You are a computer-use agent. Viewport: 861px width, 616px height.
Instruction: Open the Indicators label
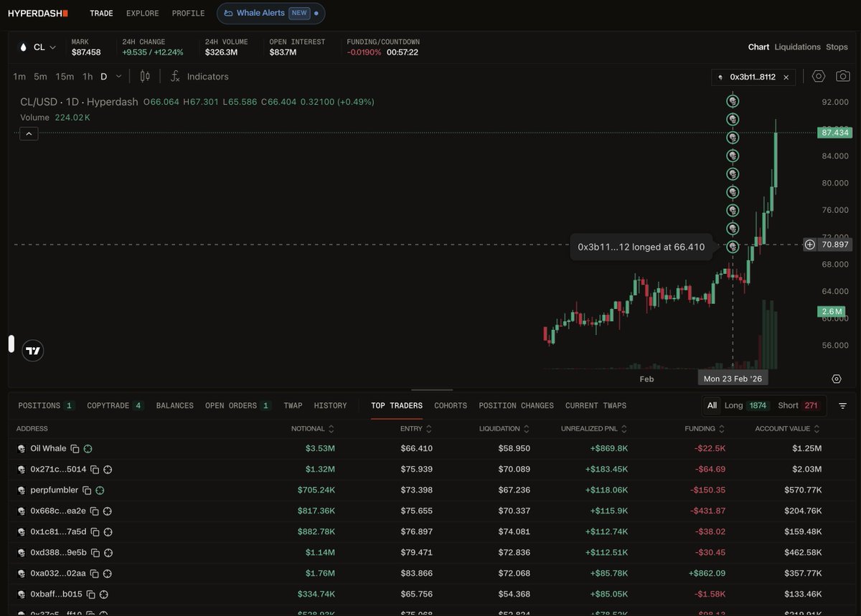(207, 76)
